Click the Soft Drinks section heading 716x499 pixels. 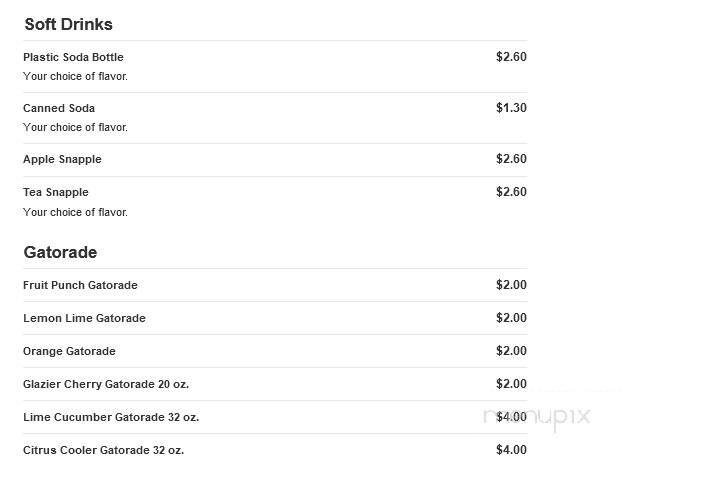tap(68, 24)
